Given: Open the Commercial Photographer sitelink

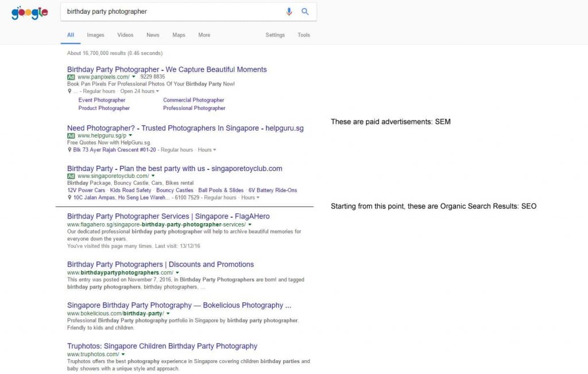Looking at the screenshot, I should tap(194, 100).
